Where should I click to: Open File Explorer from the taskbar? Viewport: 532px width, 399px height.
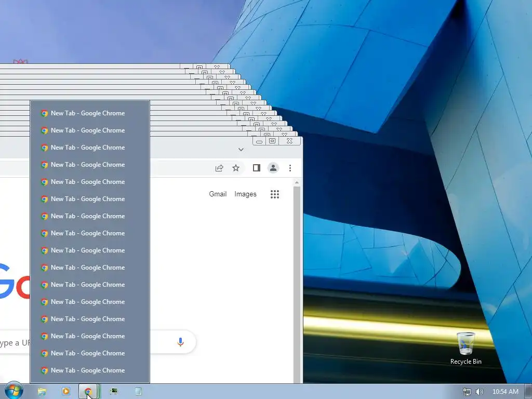[x=42, y=392]
